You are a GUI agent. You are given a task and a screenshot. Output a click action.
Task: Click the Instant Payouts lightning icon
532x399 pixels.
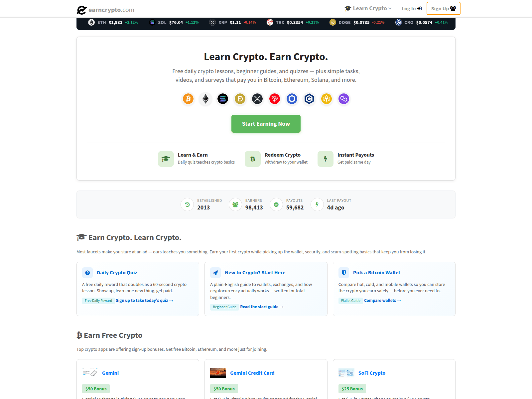(326, 159)
